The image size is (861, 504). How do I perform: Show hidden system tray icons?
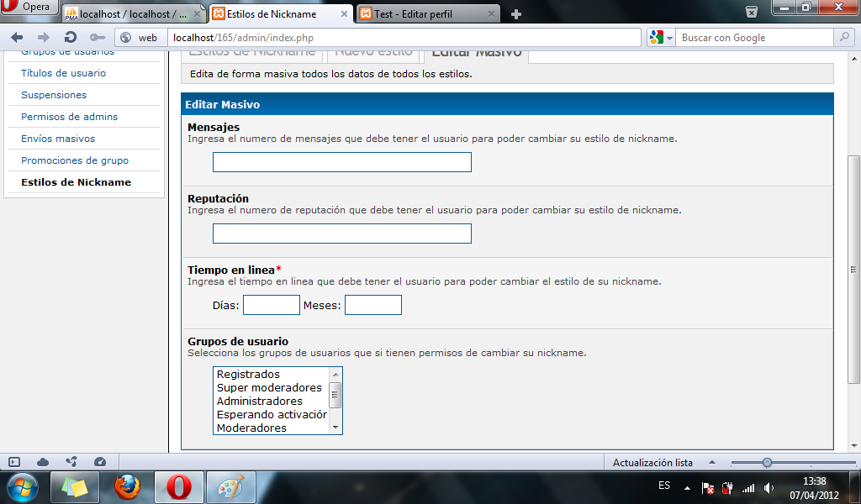pos(688,487)
